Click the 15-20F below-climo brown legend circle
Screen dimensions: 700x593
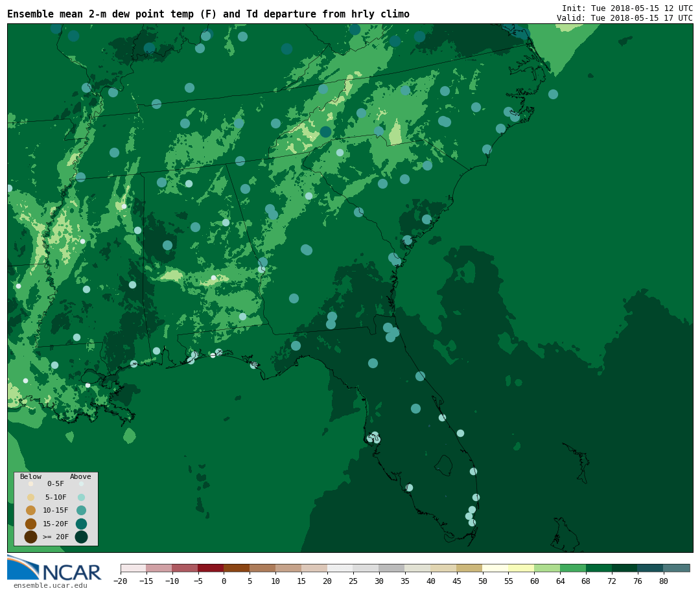(x=31, y=524)
